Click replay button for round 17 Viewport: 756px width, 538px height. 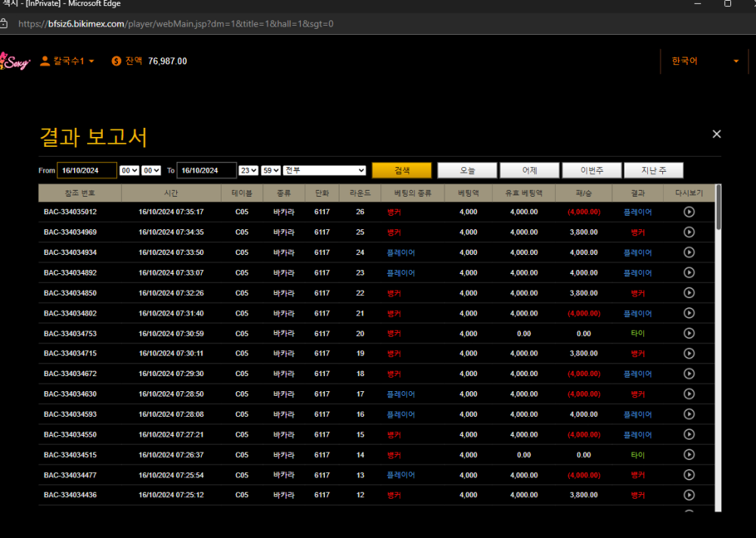(689, 394)
